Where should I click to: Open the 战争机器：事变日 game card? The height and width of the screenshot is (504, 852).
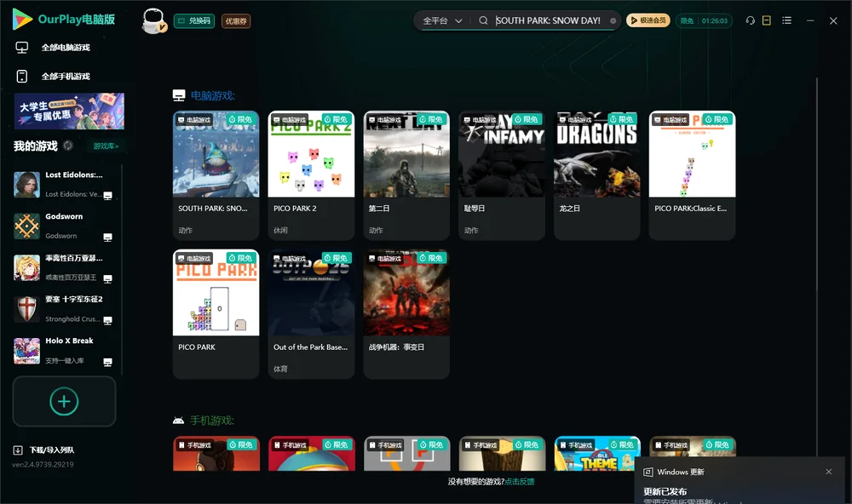click(x=406, y=314)
